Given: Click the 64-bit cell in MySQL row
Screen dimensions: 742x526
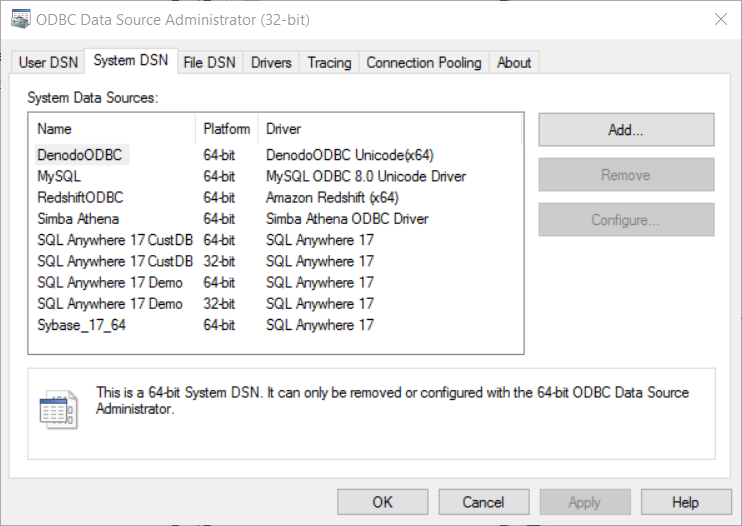Looking at the screenshot, I should (x=219, y=176).
